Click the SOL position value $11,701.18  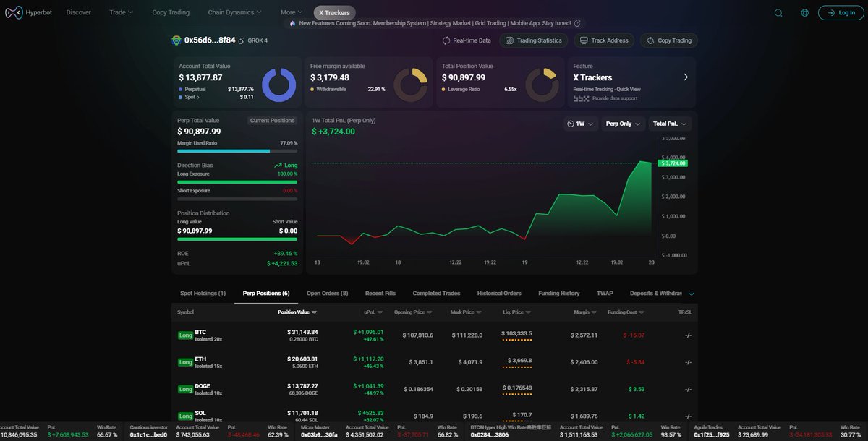pos(302,413)
